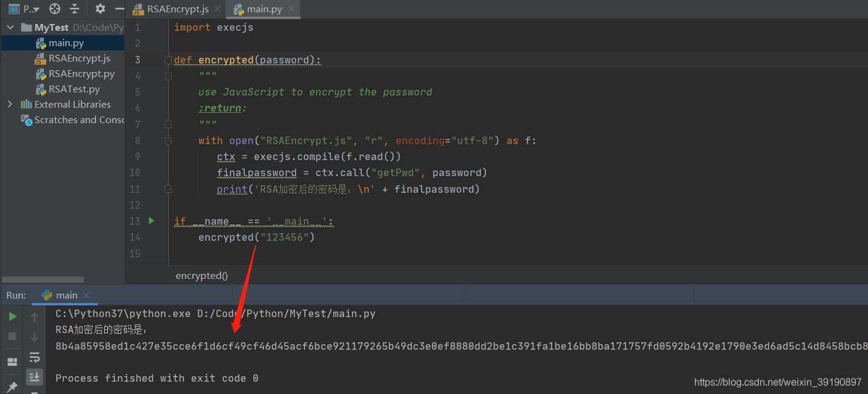Close the main run tab
The width and height of the screenshot is (868, 394).
86,295
